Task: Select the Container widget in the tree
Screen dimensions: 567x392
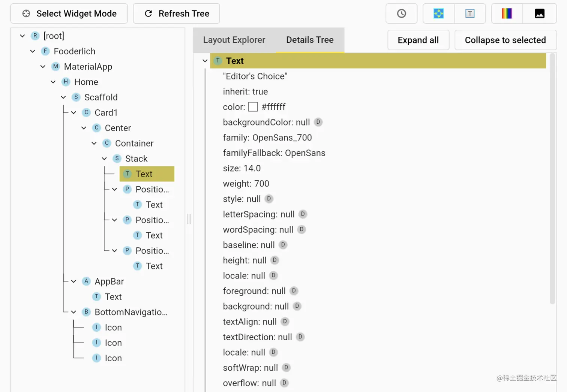Action: coord(134,143)
